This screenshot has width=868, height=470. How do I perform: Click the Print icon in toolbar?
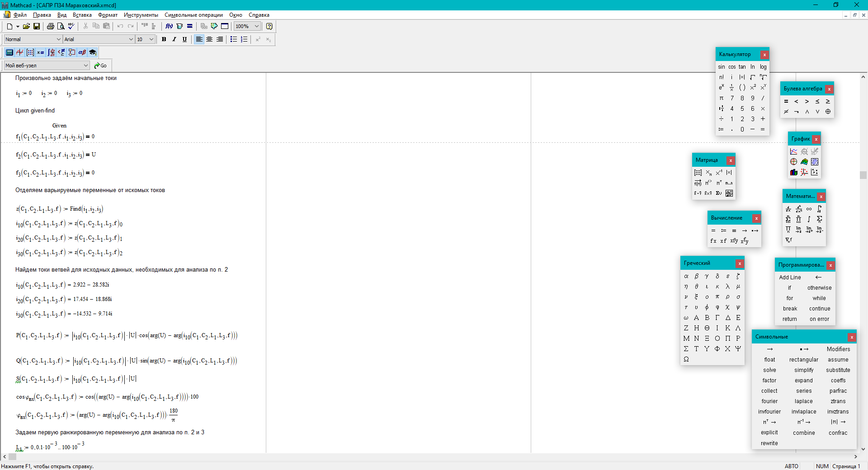[x=51, y=26]
